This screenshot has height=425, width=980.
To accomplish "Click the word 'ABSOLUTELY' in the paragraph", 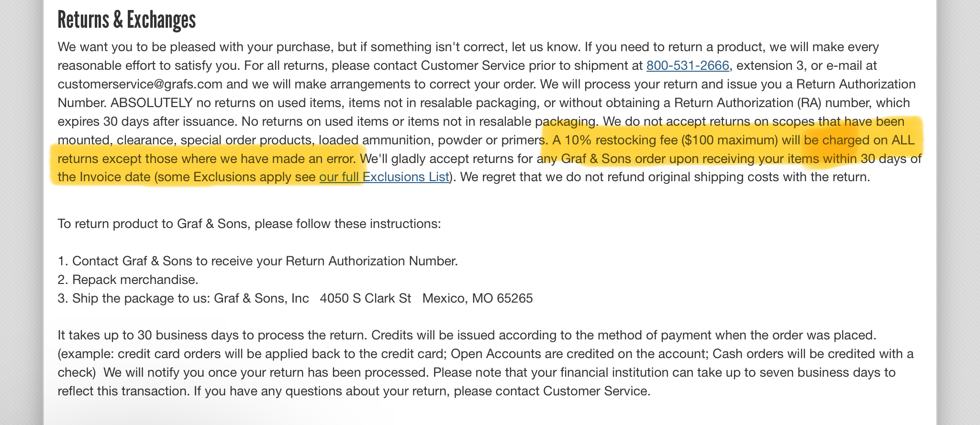I will point(151,103).
